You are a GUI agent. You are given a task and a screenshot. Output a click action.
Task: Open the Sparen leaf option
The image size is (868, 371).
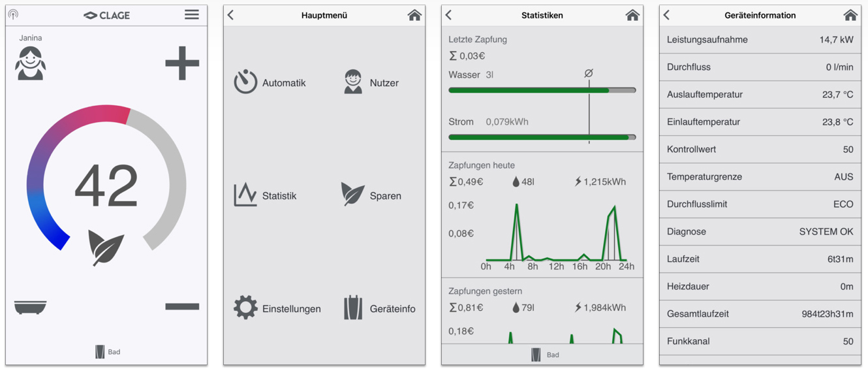(x=352, y=195)
